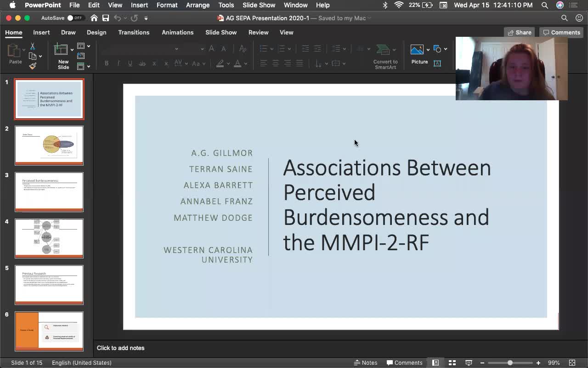Open New Slide layout dropdown arrow
This screenshot has width=588, height=368.
(72, 50)
